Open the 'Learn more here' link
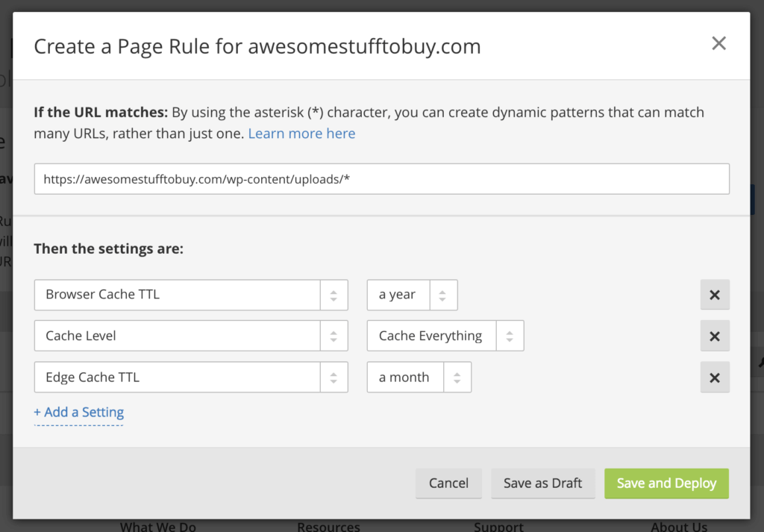The width and height of the screenshot is (764, 532). (x=301, y=134)
